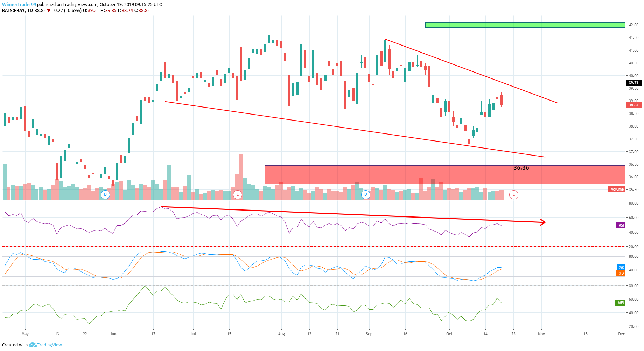644x351 pixels.
Task: Click the Jun label on time axis
Action: [x=113, y=334]
